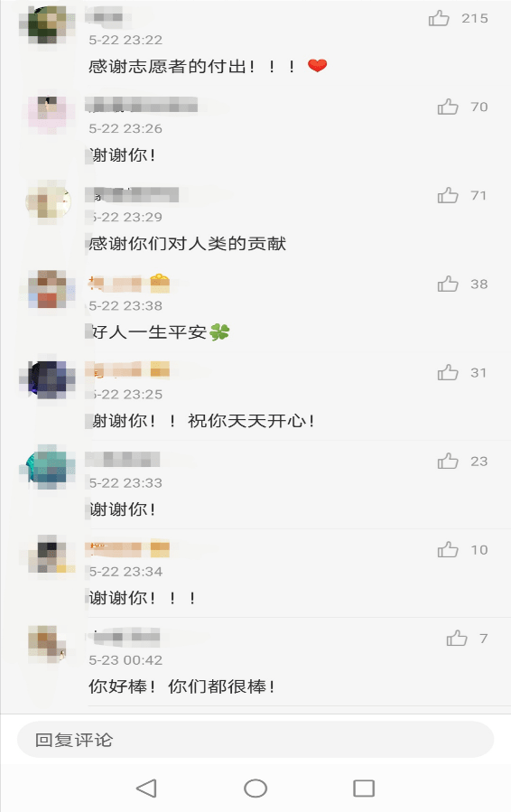Like the comment with 31 likes
The width and height of the screenshot is (511, 812).
point(448,372)
